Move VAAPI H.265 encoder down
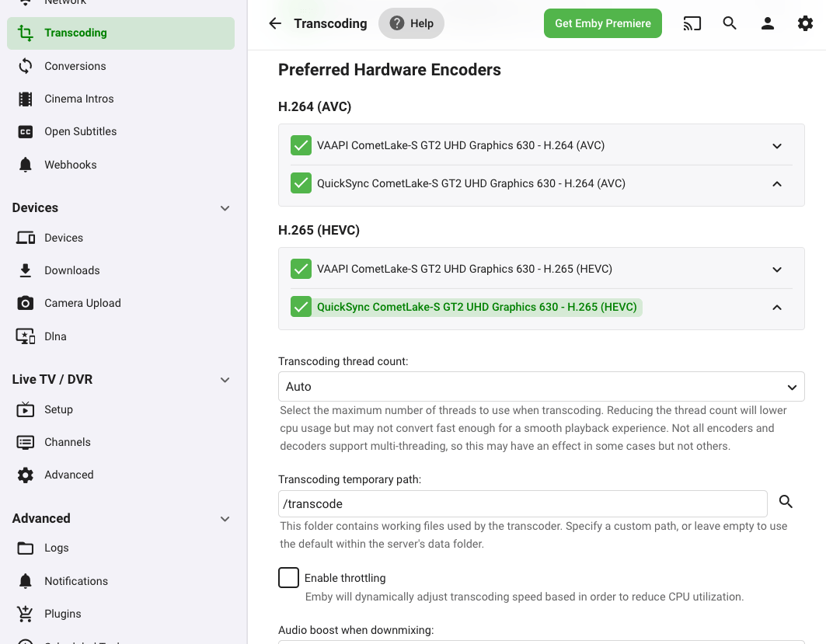This screenshot has width=826, height=644. click(x=777, y=270)
